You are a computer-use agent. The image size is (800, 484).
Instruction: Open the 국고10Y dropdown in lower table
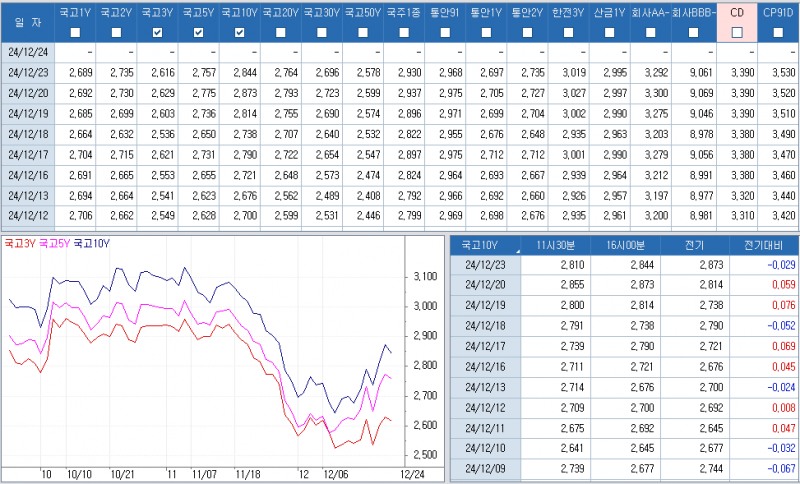point(519,246)
